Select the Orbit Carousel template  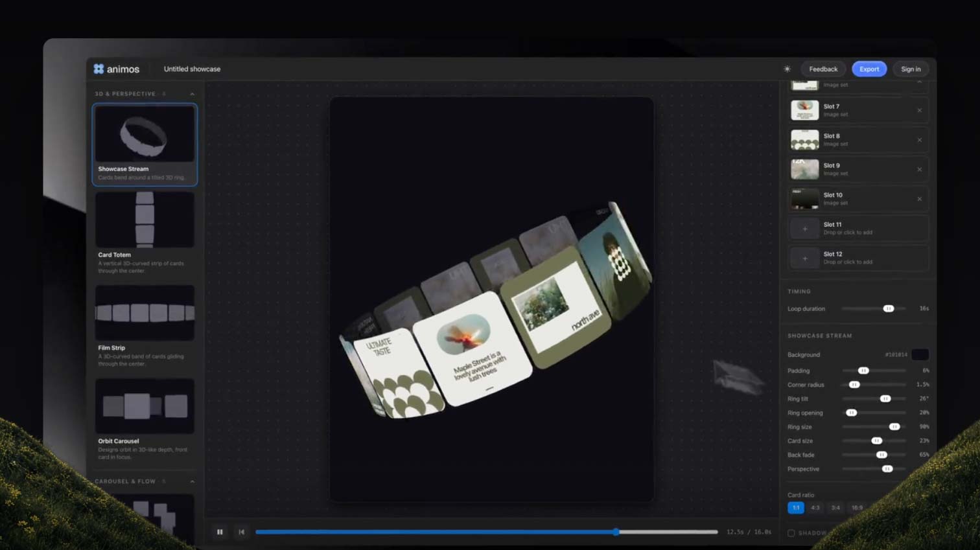click(x=145, y=420)
